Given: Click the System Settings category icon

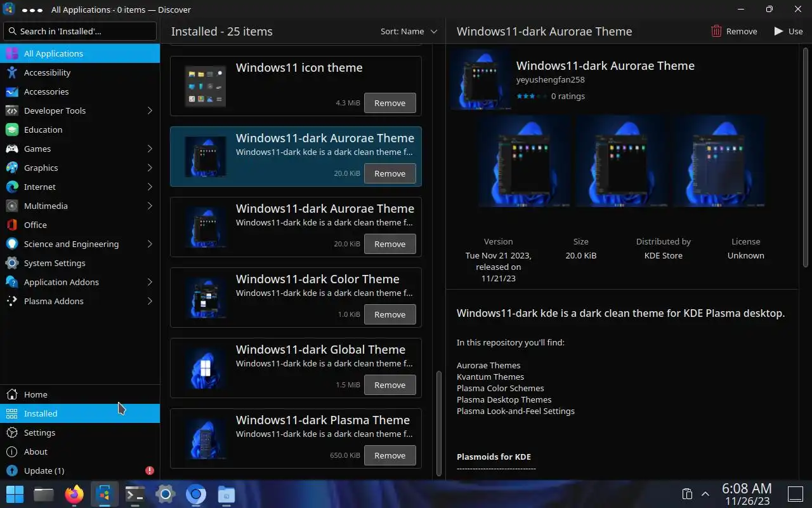Looking at the screenshot, I should 11,263.
